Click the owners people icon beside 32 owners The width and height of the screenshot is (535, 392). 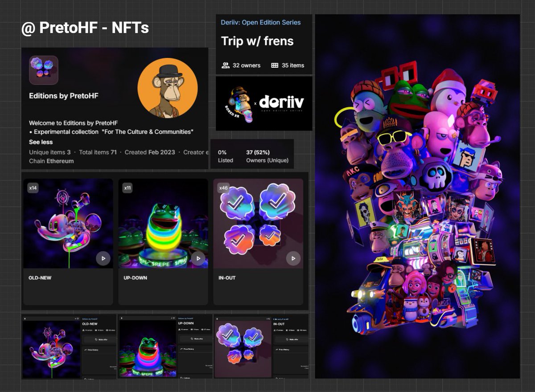pyautogui.click(x=225, y=65)
